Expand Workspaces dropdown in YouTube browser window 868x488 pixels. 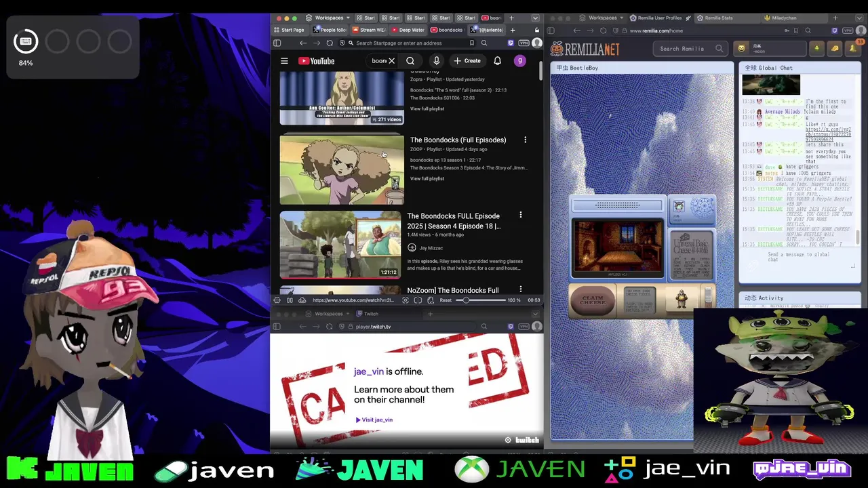point(328,18)
